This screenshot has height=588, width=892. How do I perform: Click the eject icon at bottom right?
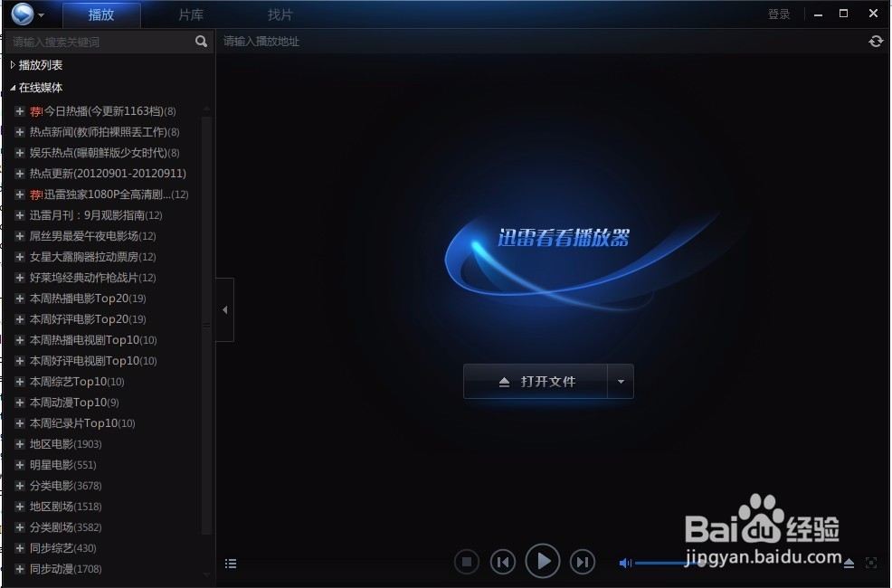(849, 563)
